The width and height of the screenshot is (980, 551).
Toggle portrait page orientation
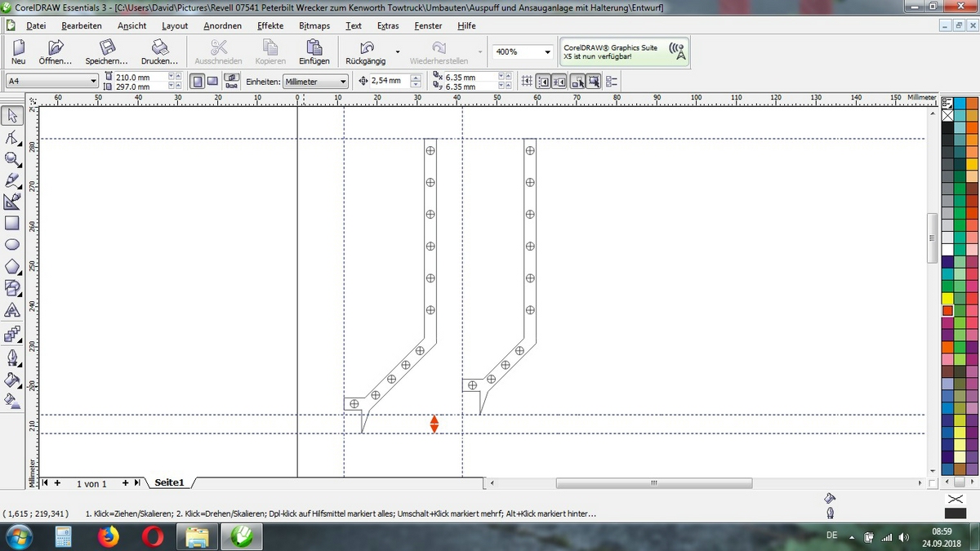(x=198, y=82)
